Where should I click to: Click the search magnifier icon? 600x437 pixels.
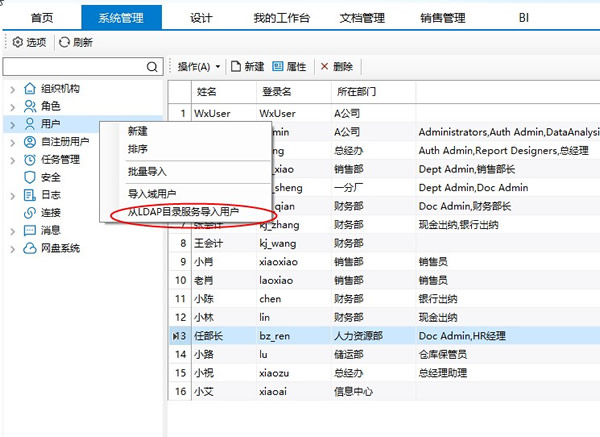pos(153,67)
